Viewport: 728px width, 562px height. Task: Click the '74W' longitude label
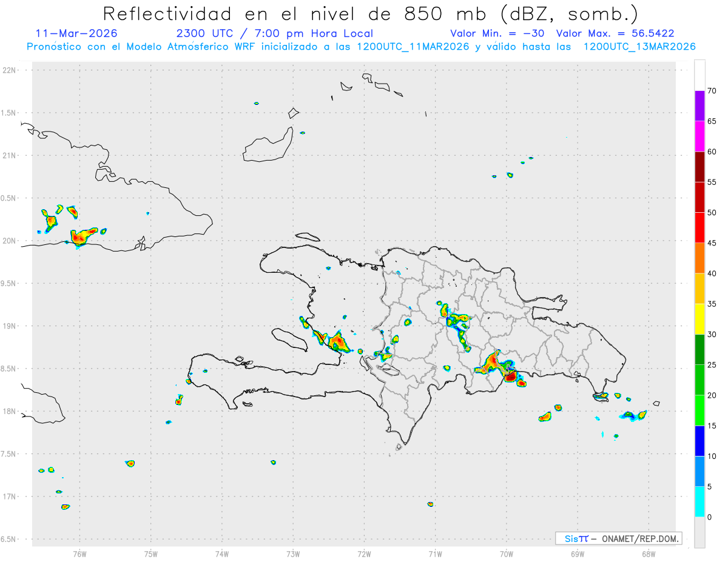(x=221, y=554)
